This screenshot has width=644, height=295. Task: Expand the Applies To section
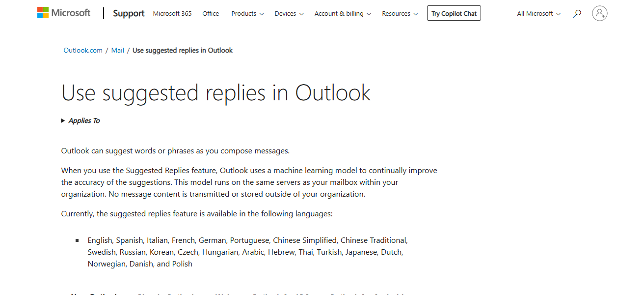pos(83,120)
